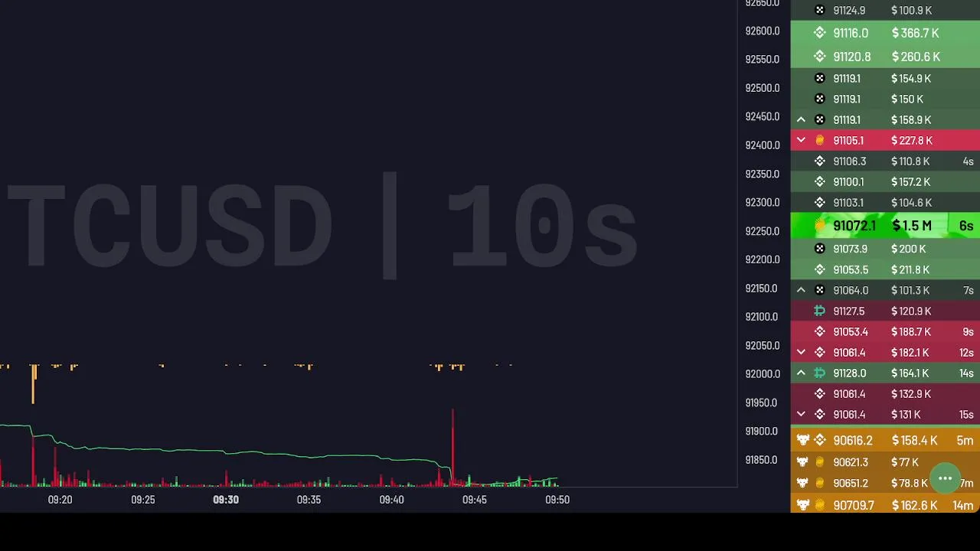Screen dimensions: 980x551
Task: Click the exchange icon beside 91073.9
Action: (819, 249)
